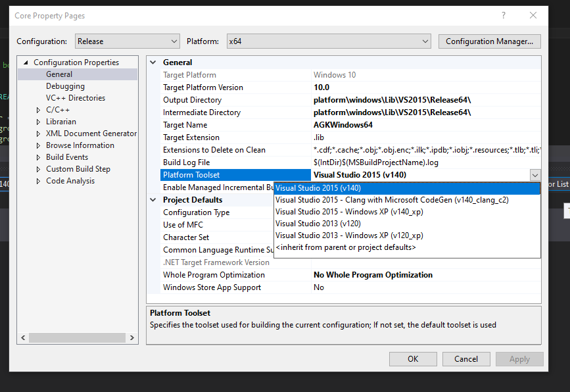Click the Extensions to Delete on Clean value
Screen dimensions: 570x392
427,150
